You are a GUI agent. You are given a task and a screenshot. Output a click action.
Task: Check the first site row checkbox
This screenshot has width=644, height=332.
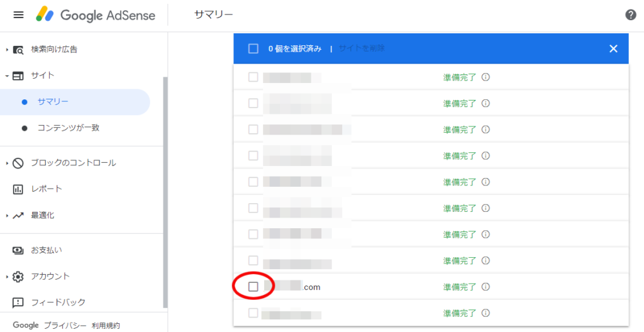point(253,77)
